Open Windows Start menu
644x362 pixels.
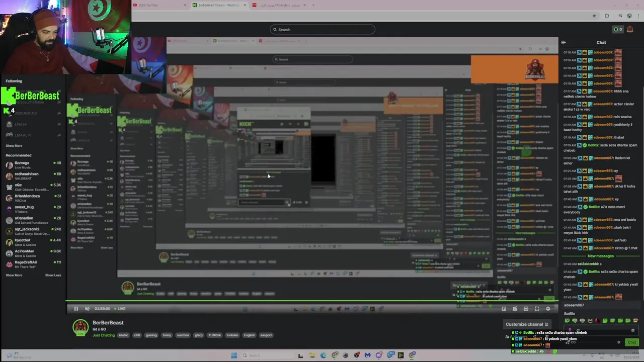tap(234, 355)
